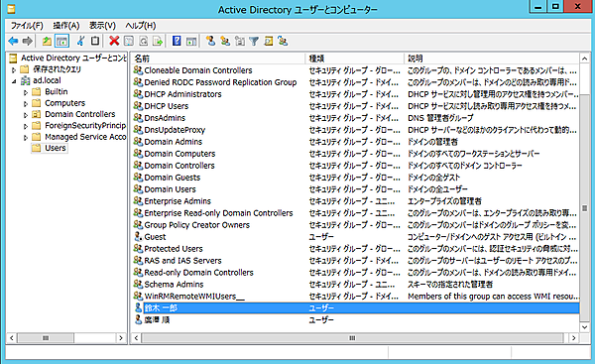Expand the Domain Controllers tree arrow
This screenshot has width=595, height=364.
(x=26, y=115)
